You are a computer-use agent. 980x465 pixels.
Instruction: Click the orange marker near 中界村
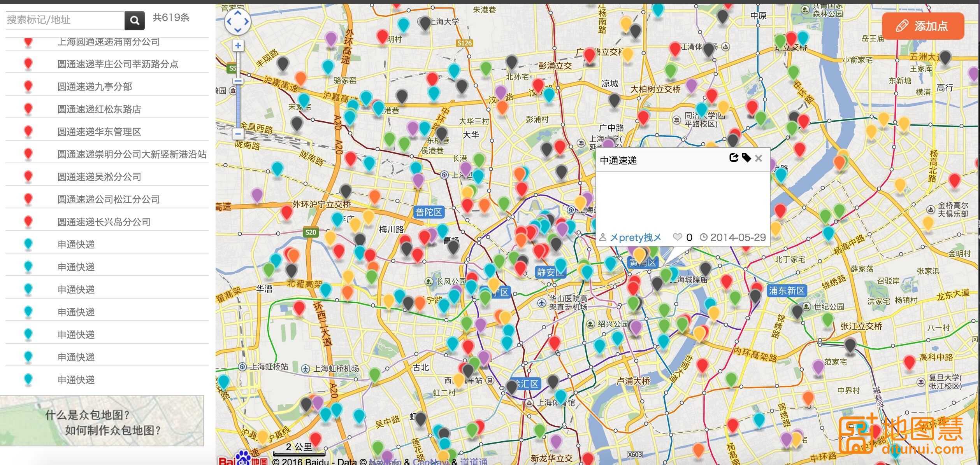pos(808,399)
